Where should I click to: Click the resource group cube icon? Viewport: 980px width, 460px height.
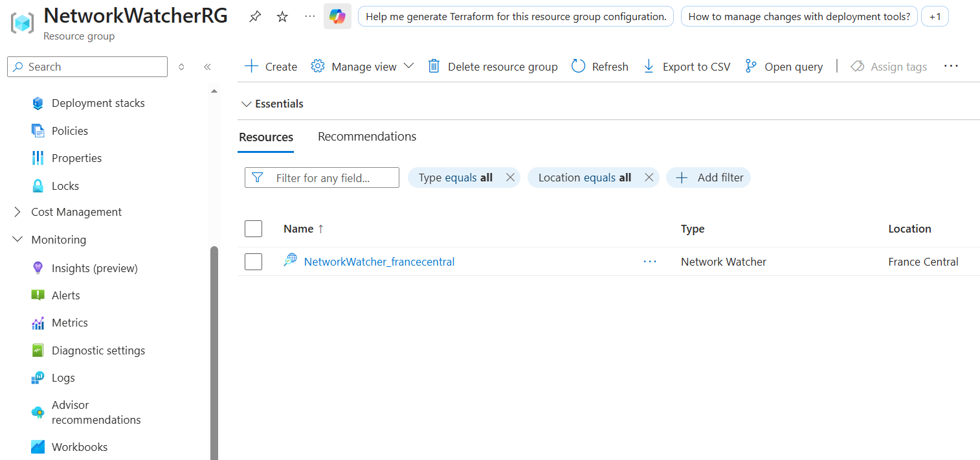(23, 23)
